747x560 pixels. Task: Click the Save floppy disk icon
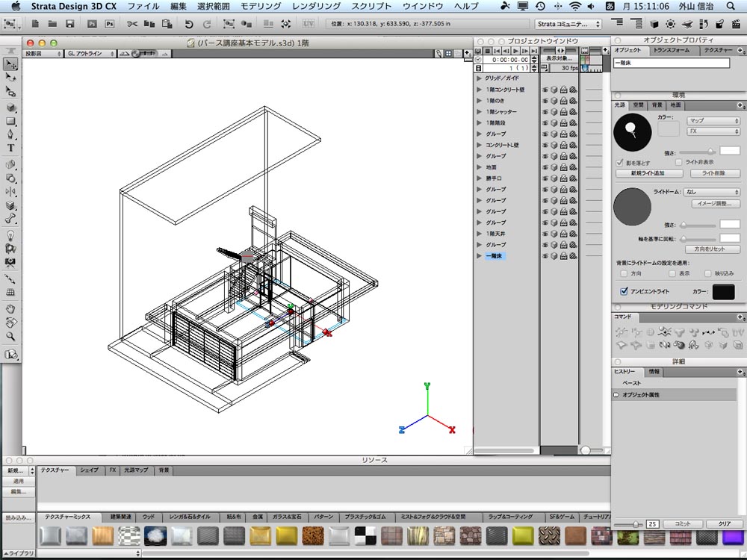[x=69, y=24]
